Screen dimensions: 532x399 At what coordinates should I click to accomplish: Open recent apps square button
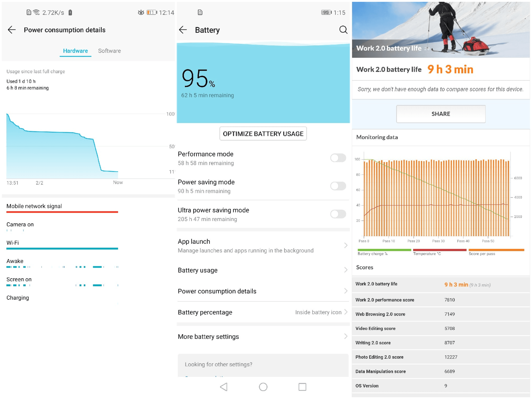[302, 387]
